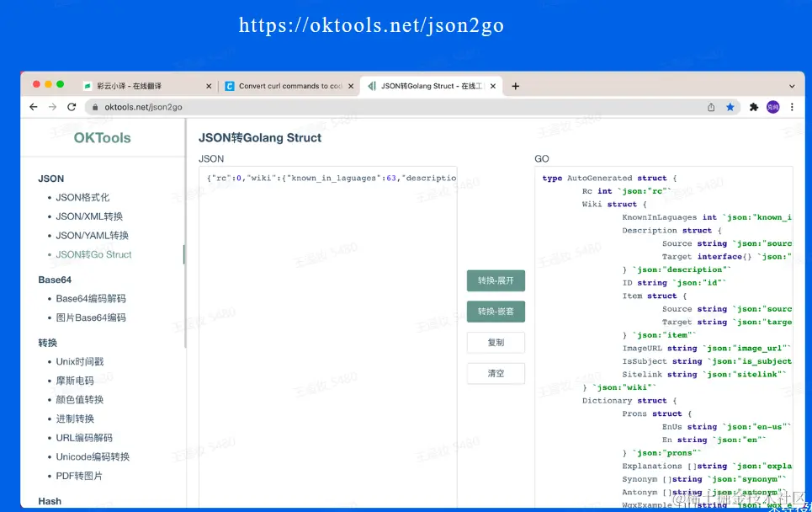
Task: Click the 转换 sidebar section heading
Action: [x=48, y=343]
